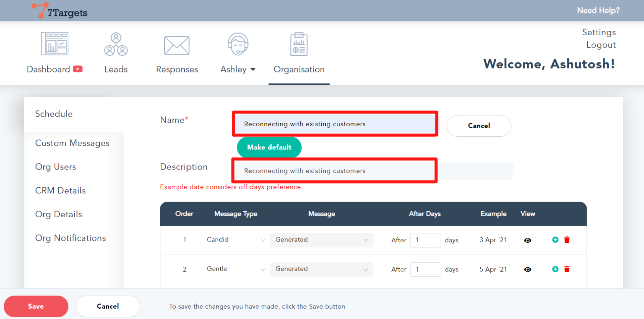View the Gentle message preview eye
The height and width of the screenshot is (319, 644).
528,269
